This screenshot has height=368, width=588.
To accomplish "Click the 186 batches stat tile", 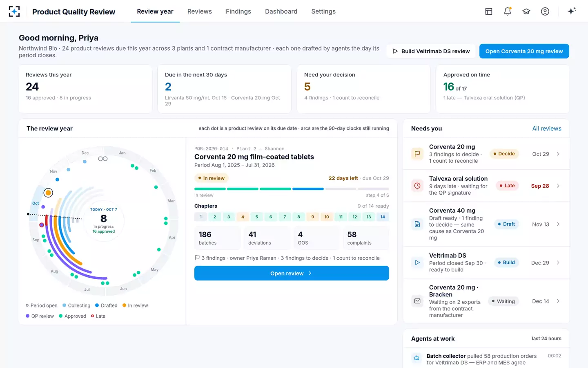I will click(x=218, y=238).
